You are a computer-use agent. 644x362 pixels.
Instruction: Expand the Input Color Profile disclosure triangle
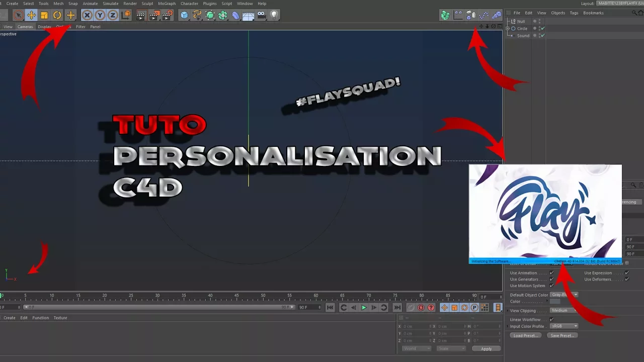click(x=509, y=327)
